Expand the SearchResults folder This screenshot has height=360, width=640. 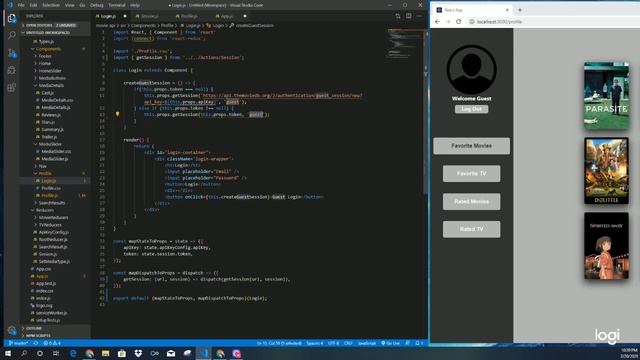pos(51,203)
